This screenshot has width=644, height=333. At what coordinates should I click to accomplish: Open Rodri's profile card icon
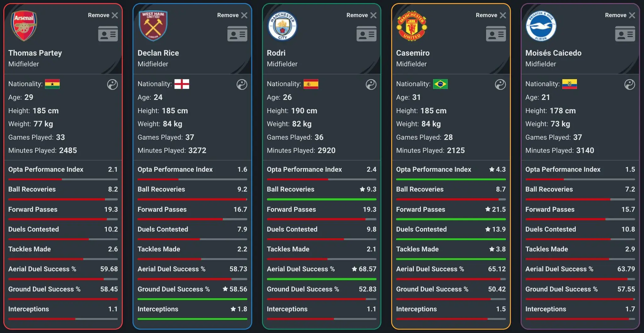[x=366, y=34]
